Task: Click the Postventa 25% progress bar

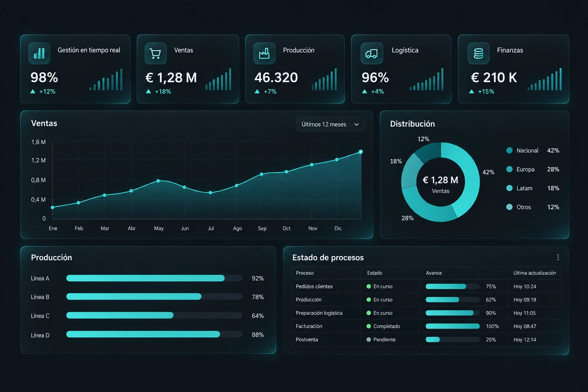Action: (x=452, y=340)
